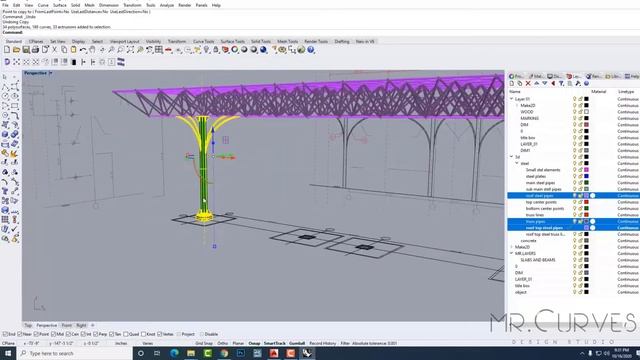Toggle Ortho in status bar
This screenshot has width=640, height=360.
click(223, 344)
